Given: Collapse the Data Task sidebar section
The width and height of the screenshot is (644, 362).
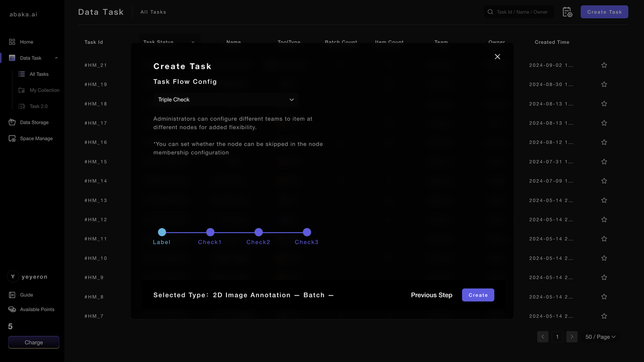Looking at the screenshot, I should (56, 58).
